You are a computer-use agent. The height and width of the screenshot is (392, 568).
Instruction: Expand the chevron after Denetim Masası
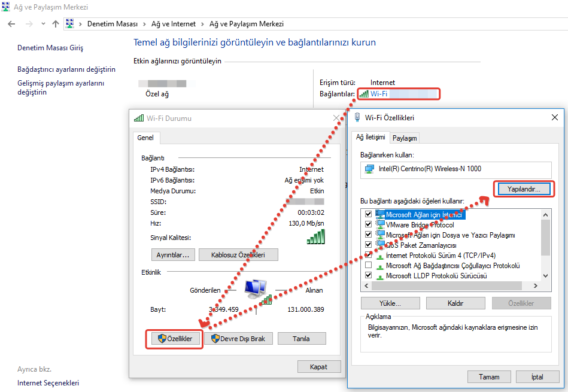(143, 24)
